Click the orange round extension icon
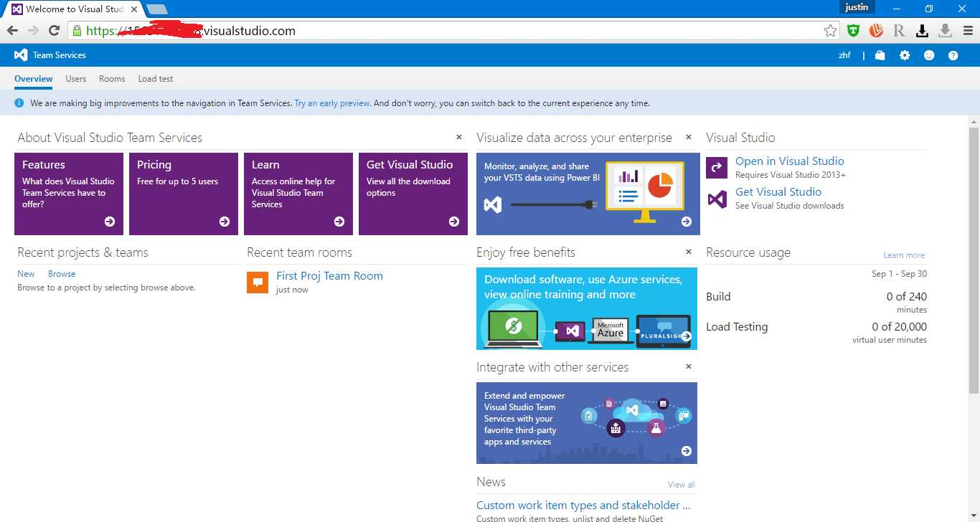980x522 pixels. (876, 30)
